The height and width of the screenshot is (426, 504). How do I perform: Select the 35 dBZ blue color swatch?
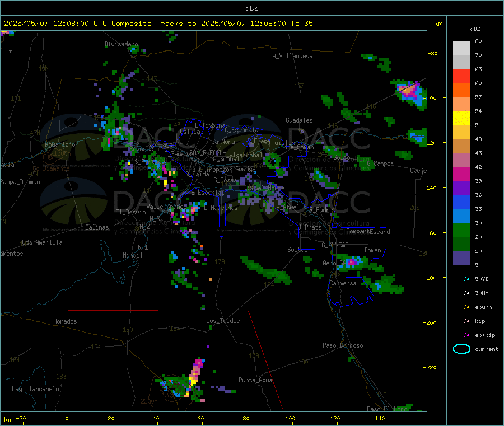(x=461, y=202)
